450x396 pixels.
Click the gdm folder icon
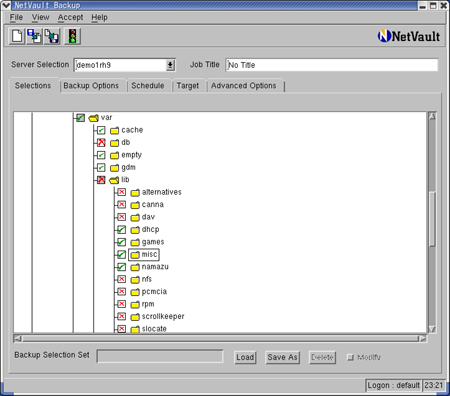pyautogui.click(x=114, y=168)
